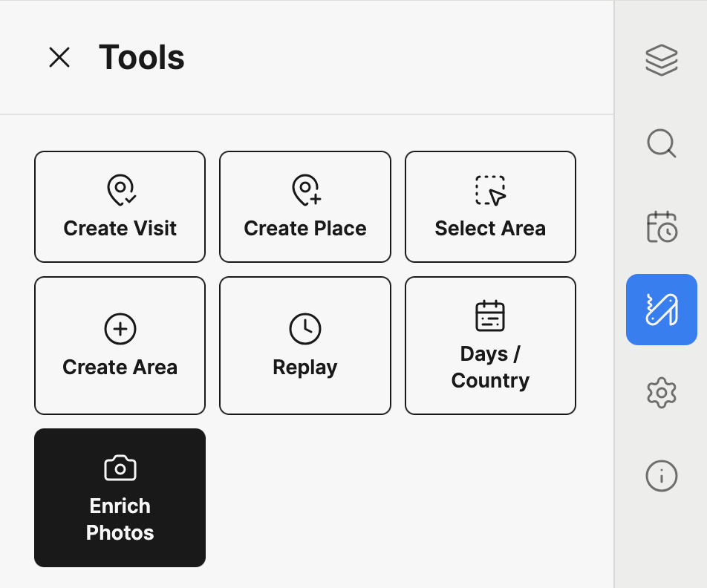Click the calendar icon on Days/Country tile

490,315
